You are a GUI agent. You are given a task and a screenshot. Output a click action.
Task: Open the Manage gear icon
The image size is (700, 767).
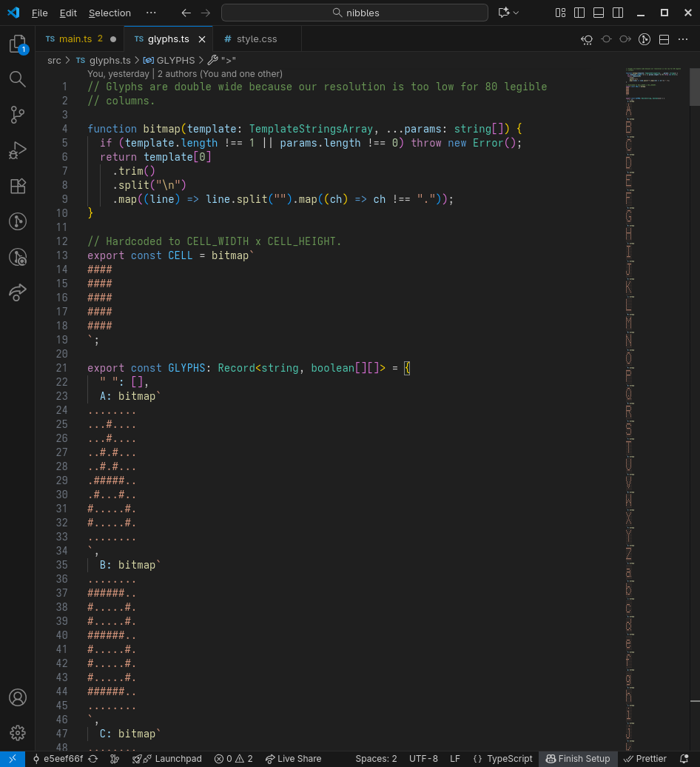(x=18, y=733)
